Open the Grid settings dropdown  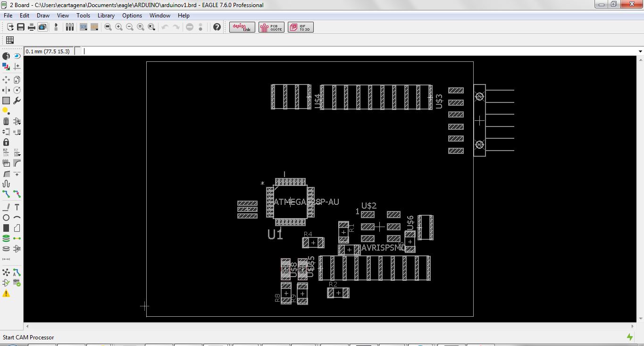pyautogui.click(x=10, y=40)
